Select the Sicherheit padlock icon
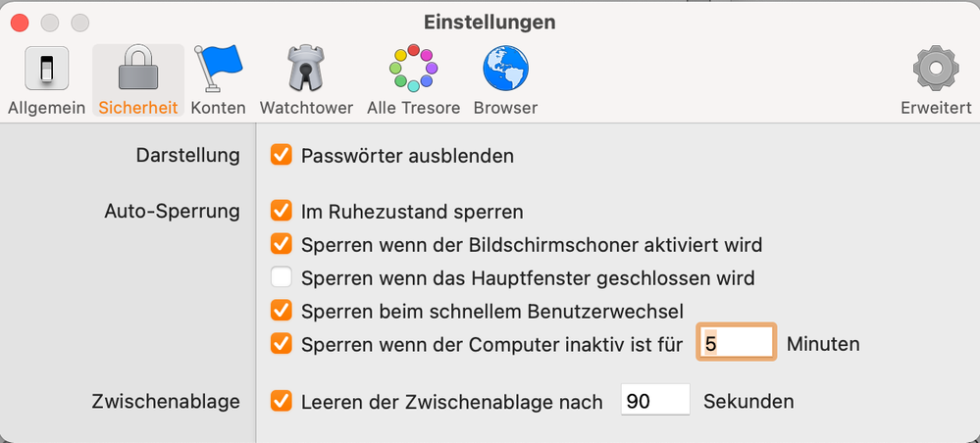 (137, 71)
